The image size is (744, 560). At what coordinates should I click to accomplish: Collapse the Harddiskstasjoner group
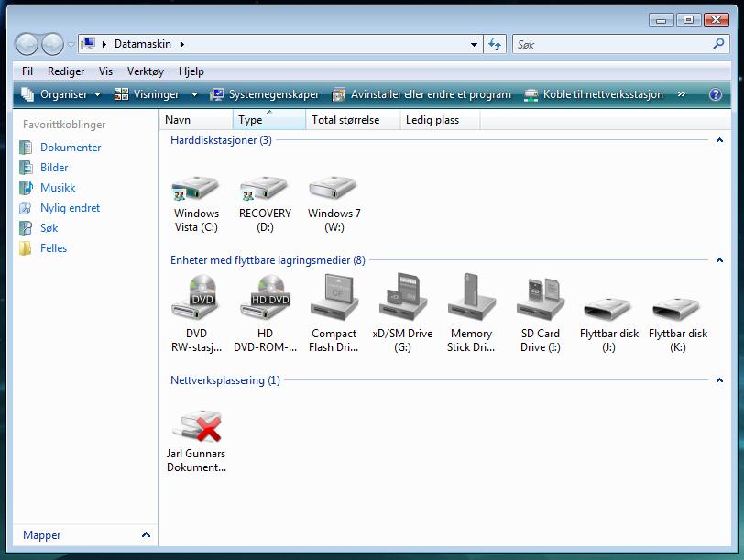point(719,140)
